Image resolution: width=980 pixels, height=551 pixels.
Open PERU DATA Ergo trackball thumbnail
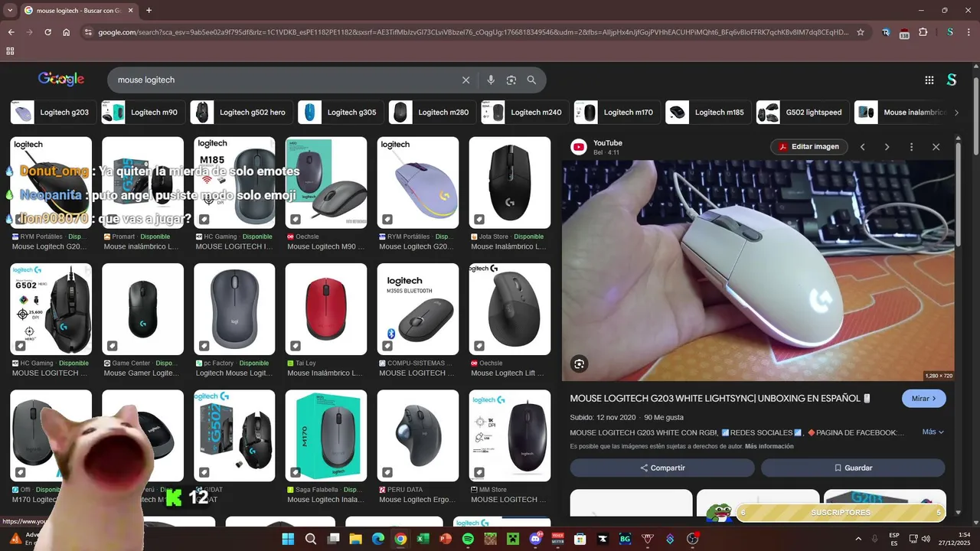click(418, 435)
